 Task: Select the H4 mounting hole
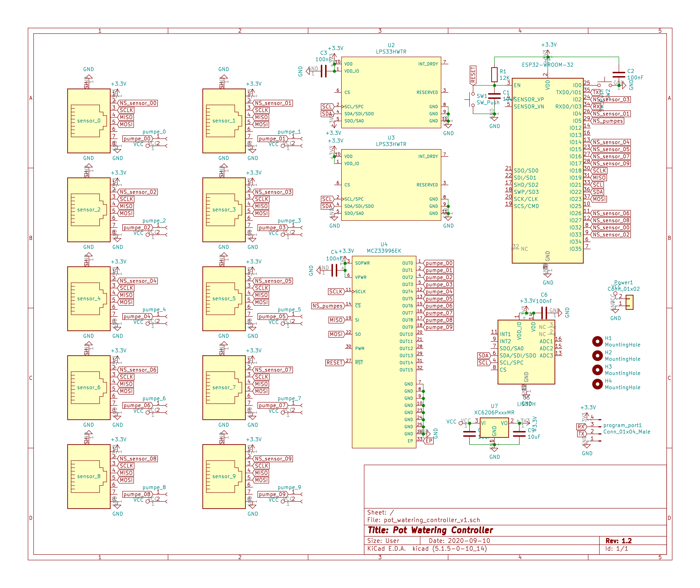coord(597,384)
